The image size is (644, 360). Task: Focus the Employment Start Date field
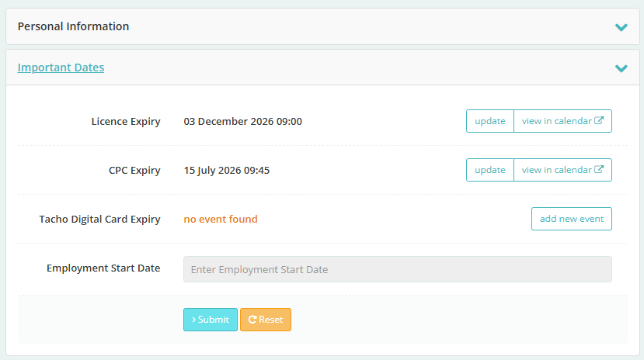pyautogui.click(x=397, y=269)
